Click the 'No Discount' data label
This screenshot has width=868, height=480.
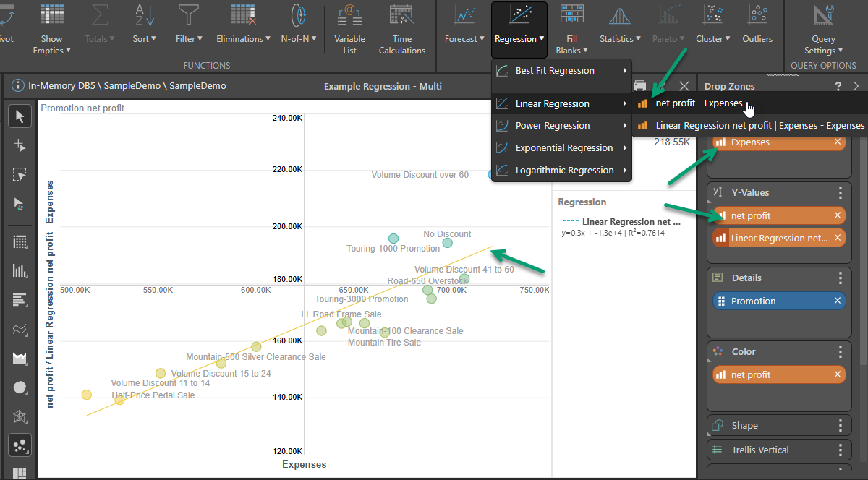pos(447,234)
